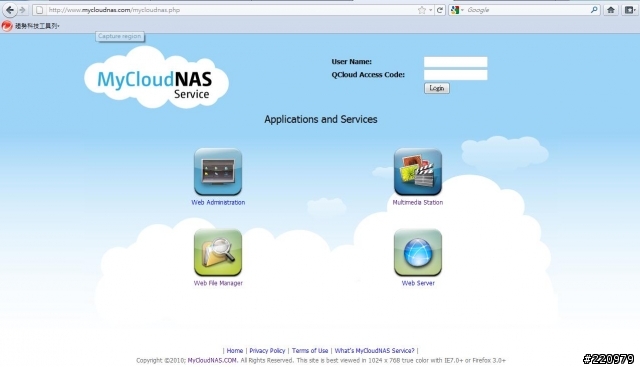Open browser home page icon

[x=611, y=10]
